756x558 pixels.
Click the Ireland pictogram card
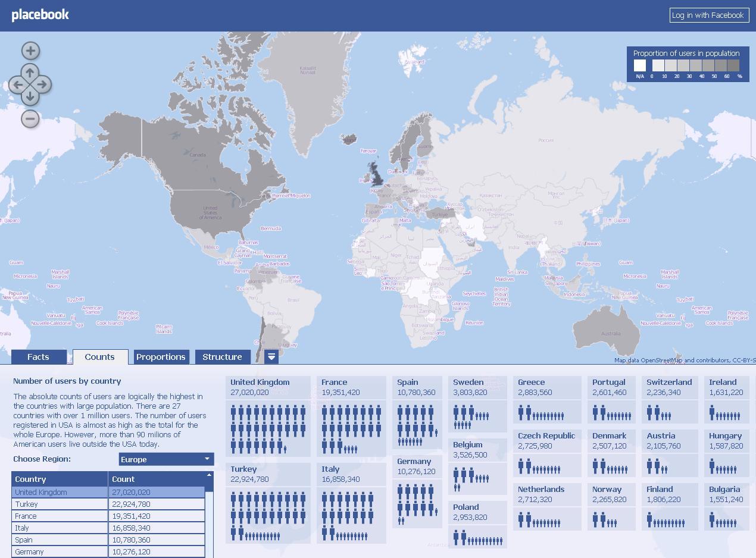coord(727,399)
